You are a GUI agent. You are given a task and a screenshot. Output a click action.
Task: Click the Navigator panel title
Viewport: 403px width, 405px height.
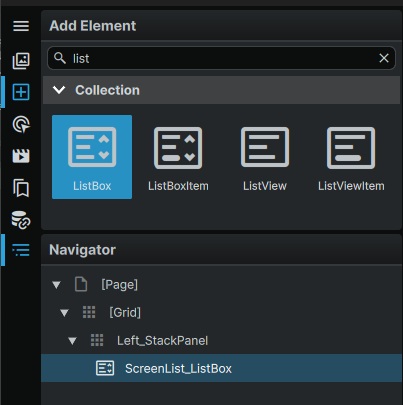coord(82,250)
